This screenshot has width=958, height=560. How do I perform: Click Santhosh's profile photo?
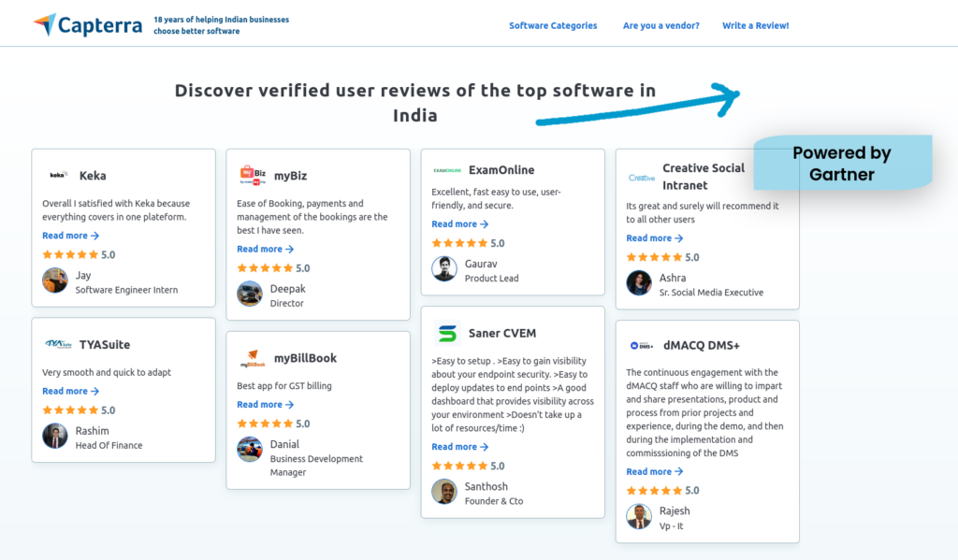tap(443, 491)
